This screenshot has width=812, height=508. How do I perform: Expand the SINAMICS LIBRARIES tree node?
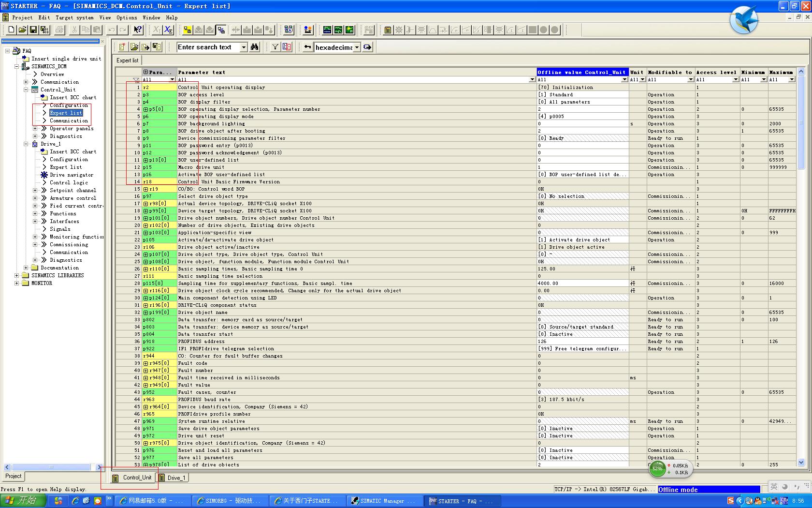click(x=17, y=275)
